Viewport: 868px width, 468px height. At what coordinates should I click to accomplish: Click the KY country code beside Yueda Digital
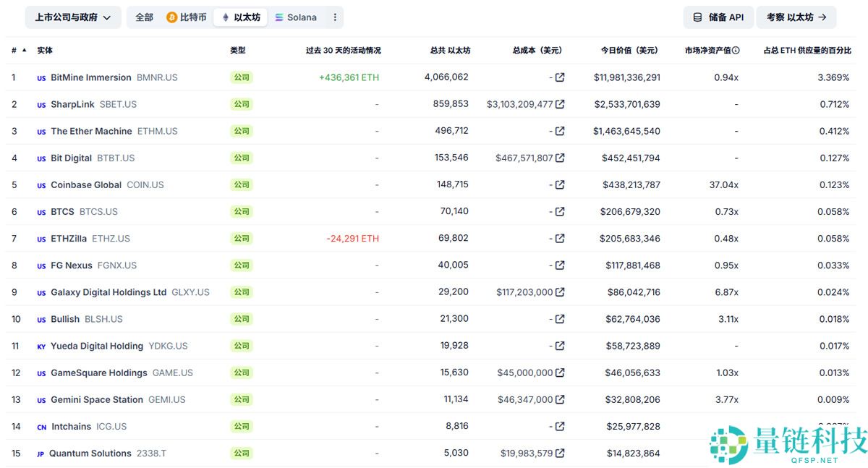[41, 346]
